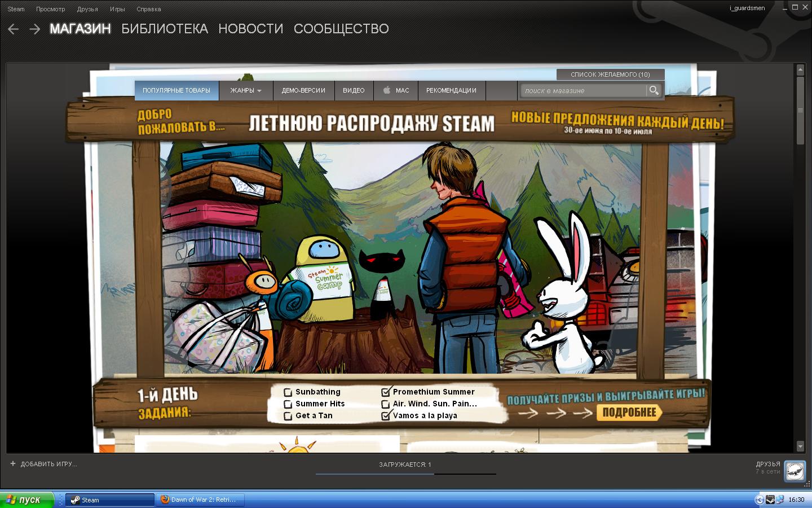Click network connection tray icon

pos(779,499)
